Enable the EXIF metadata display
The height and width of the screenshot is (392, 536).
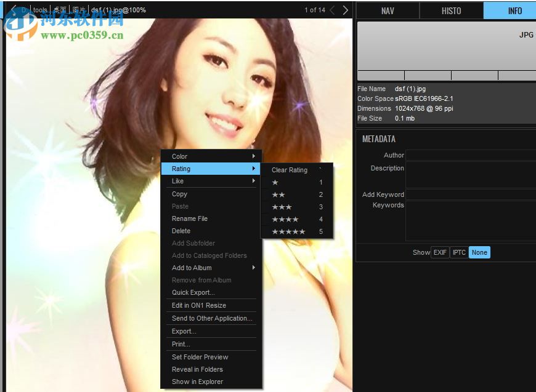point(440,252)
